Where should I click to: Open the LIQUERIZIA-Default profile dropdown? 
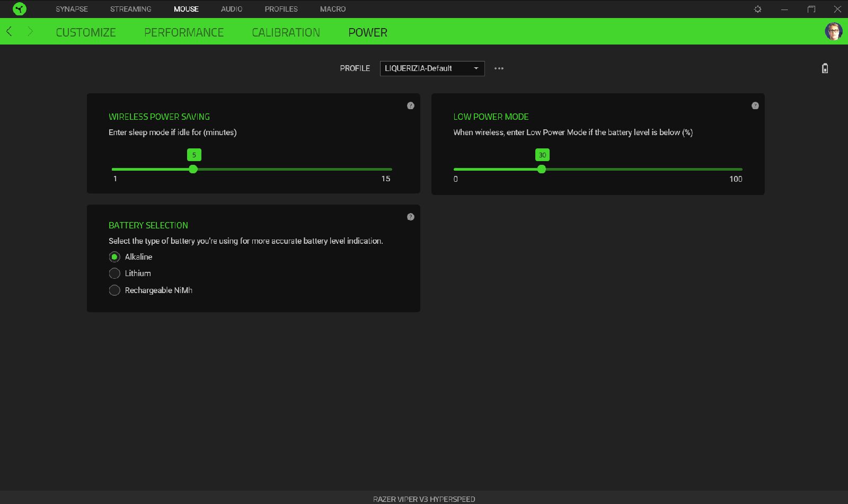(x=432, y=68)
